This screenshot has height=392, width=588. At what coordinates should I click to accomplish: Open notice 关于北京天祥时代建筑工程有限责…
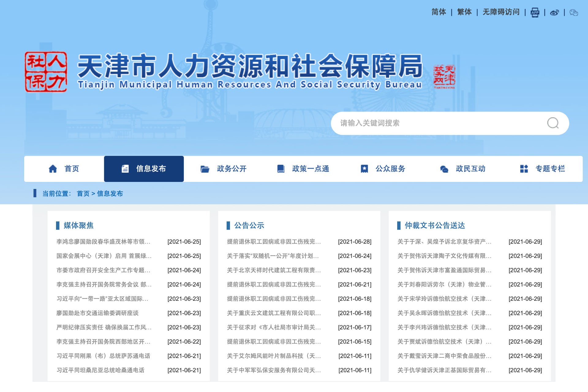[x=274, y=270]
